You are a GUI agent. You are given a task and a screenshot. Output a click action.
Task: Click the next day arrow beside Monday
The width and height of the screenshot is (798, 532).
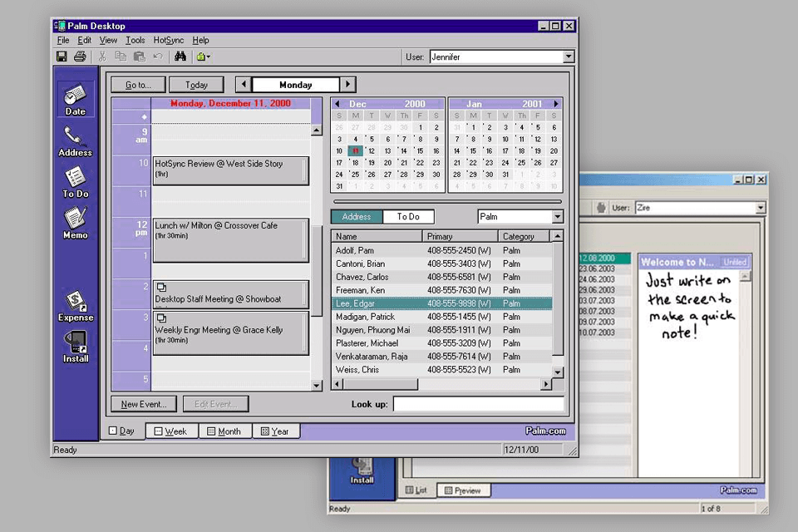point(348,84)
